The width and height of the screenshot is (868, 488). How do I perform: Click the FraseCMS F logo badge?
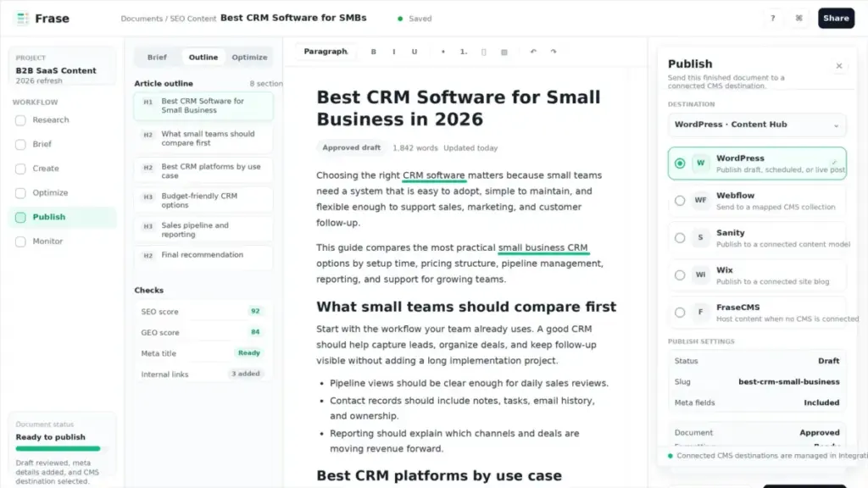[x=701, y=312]
